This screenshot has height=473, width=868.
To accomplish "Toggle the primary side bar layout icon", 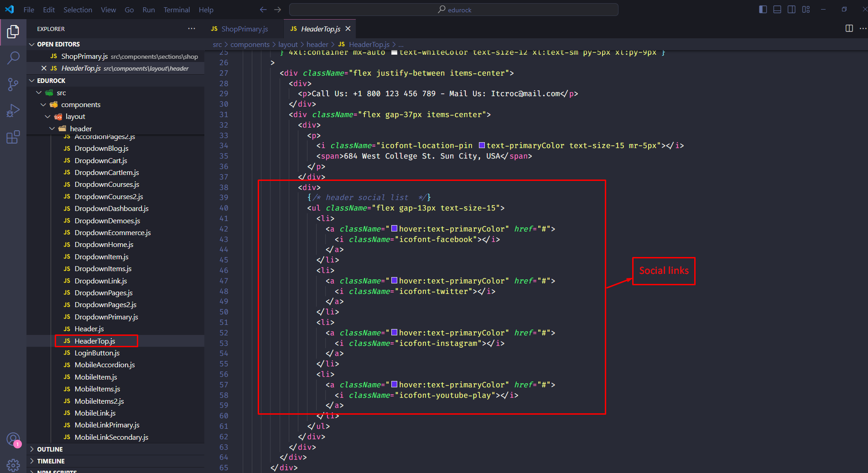I will (763, 10).
